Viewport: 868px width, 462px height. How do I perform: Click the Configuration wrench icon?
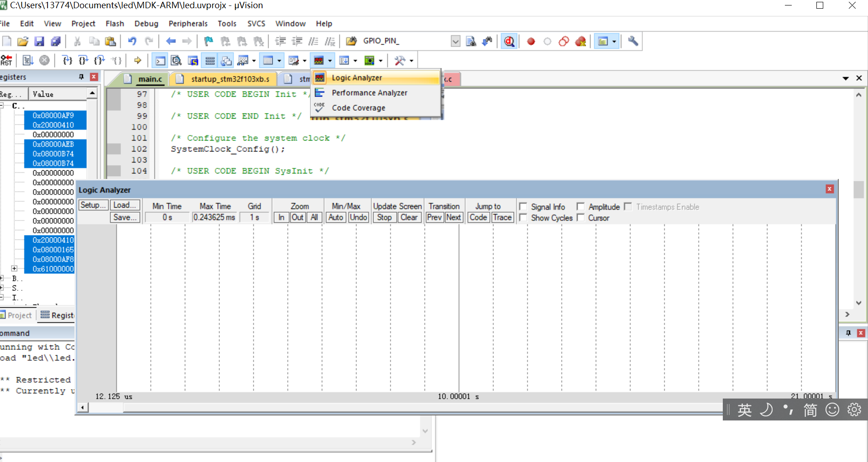click(x=633, y=42)
